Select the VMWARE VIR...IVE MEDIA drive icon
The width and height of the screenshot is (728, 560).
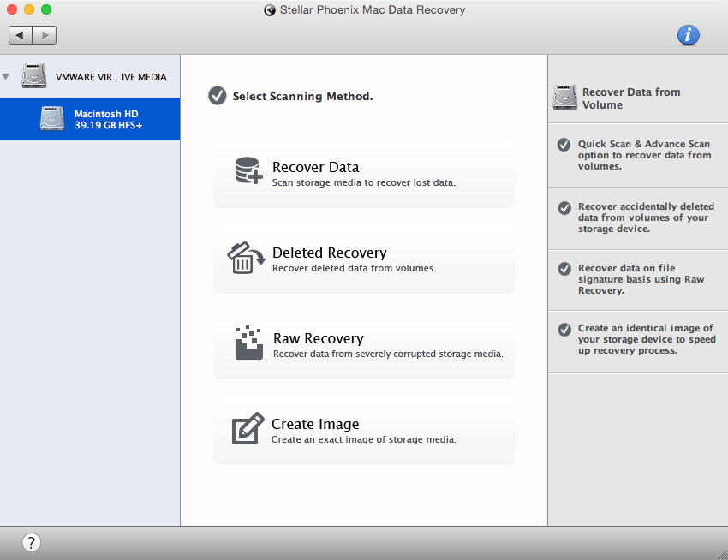34,75
